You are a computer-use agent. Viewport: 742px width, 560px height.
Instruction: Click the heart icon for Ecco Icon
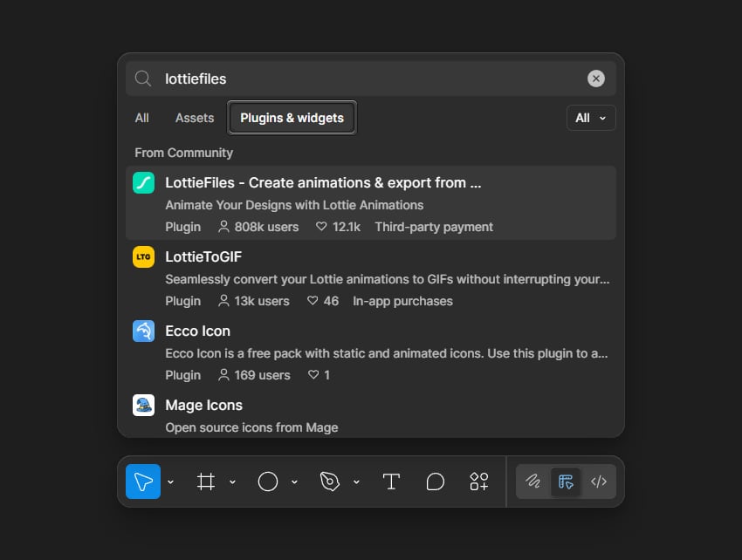tap(313, 374)
